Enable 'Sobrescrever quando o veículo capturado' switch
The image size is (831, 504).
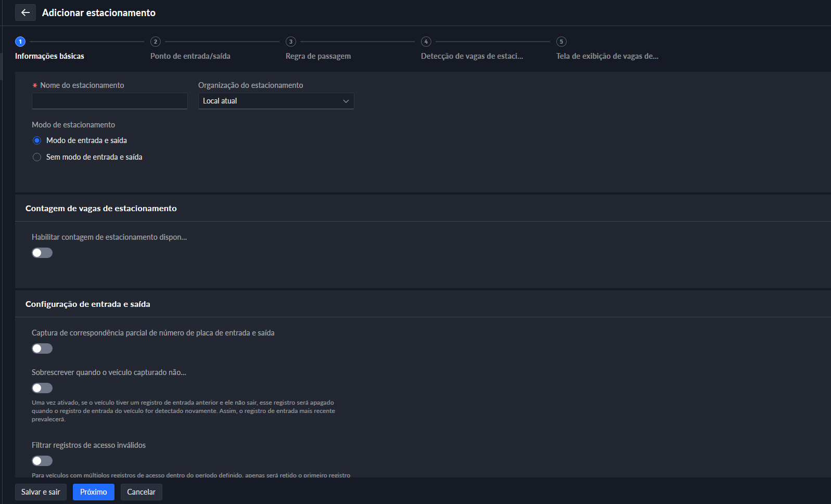pos(42,388)
